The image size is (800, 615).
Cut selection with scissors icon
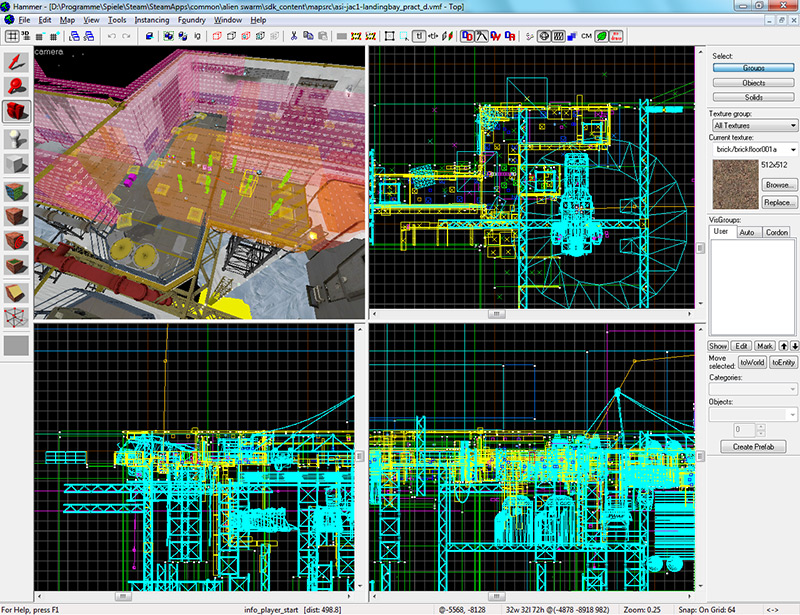pyautogui.click(x=293, y=36)
